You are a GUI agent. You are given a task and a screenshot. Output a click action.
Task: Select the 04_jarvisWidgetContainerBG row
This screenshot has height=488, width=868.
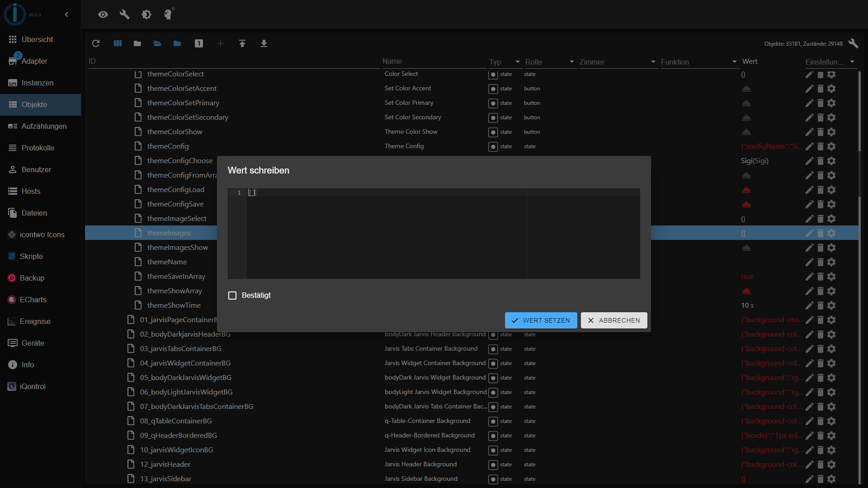(x=472, y=363)
